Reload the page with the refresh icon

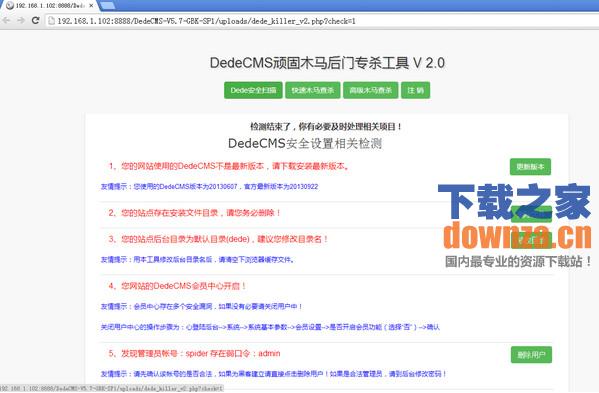point(35,21)
